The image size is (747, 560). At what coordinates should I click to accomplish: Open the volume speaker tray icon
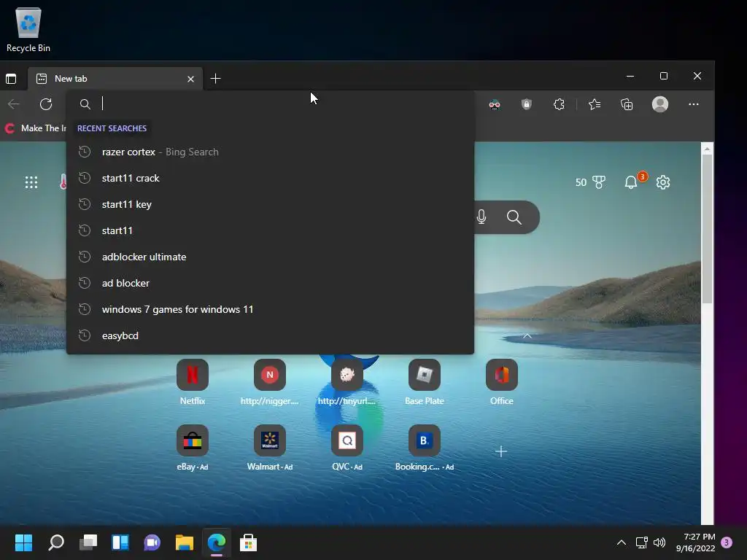659,542
